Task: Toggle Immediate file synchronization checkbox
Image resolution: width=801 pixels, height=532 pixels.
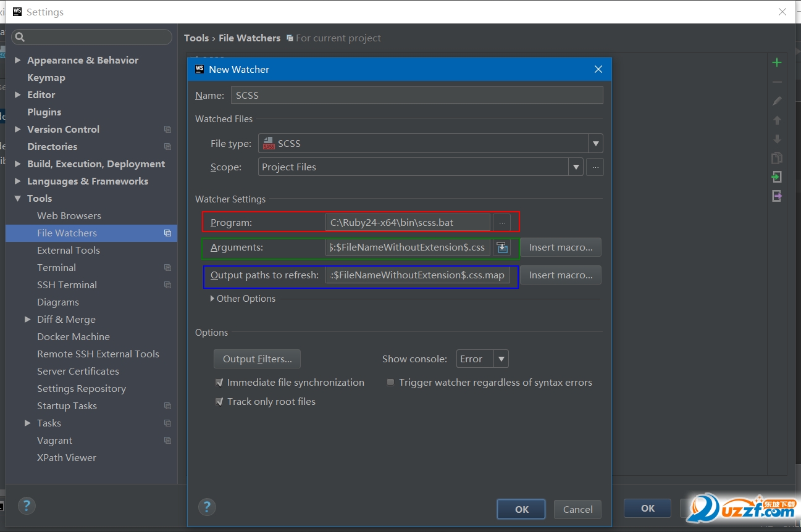Action: [219, 383]
